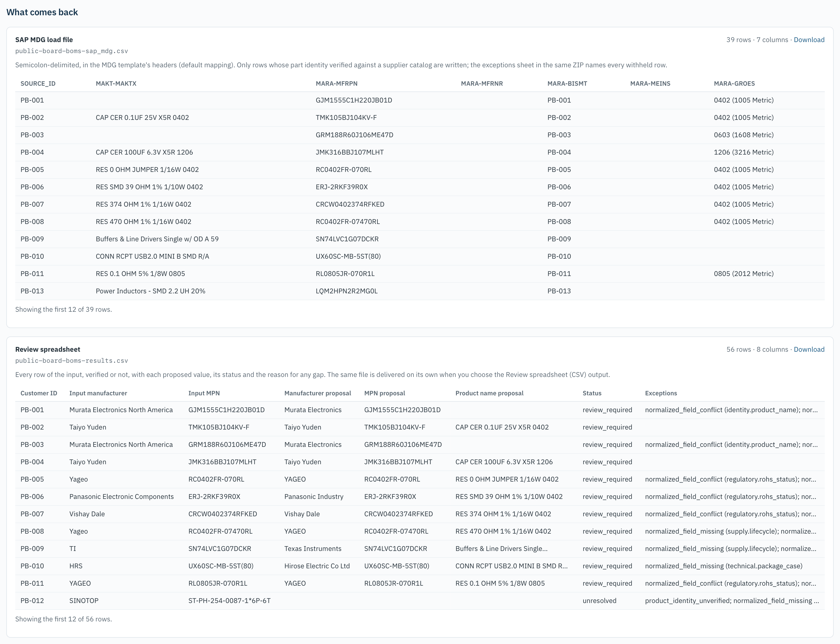840x644 pixels.
Task: Click the Review spreadsheet section title
Action: pyautogui.click(x=48, y=350)
